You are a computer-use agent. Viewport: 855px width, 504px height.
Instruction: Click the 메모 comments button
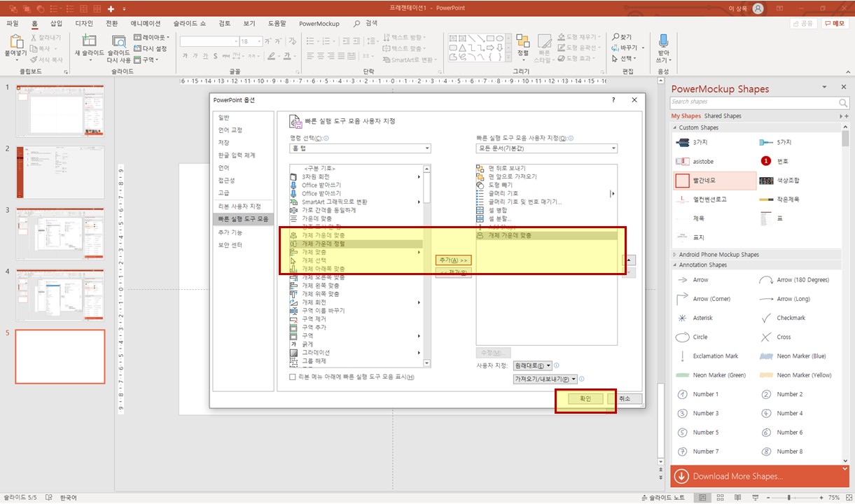click(x=835, y=23)
